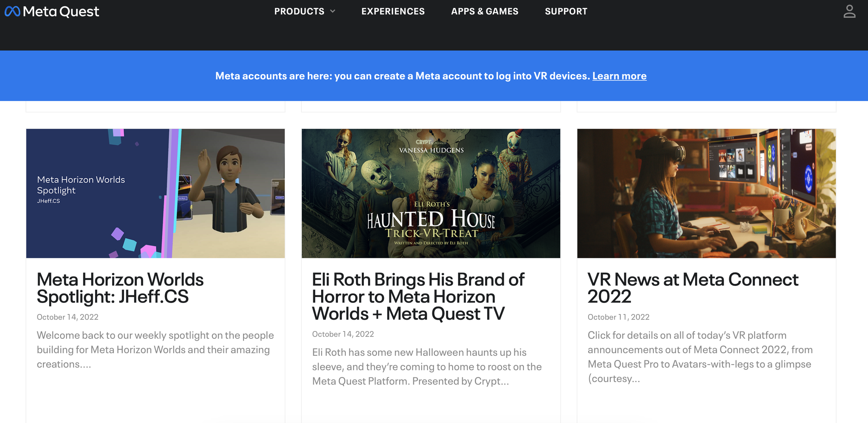This screenshot has width=868, height=423.
Task: Open the Haunted House Trick-VR-Treat image
Action: coord(431,193)
